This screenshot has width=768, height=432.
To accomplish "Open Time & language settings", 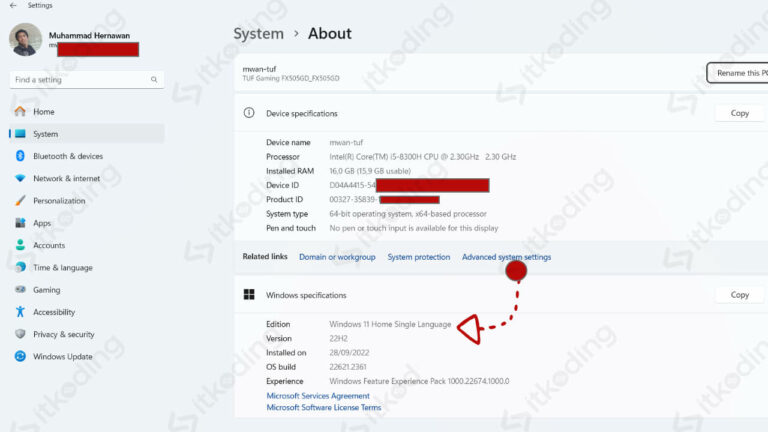I will point(62,268).
